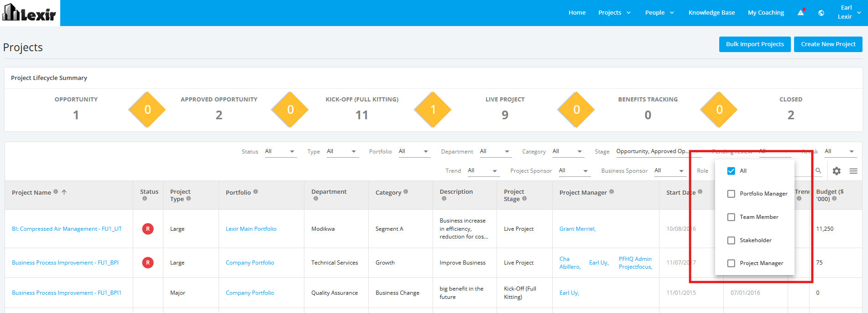This screenshot has height=313, width=868.
Task: Open Lexir Main Portfolio link
Action: (x=251, y=229)
